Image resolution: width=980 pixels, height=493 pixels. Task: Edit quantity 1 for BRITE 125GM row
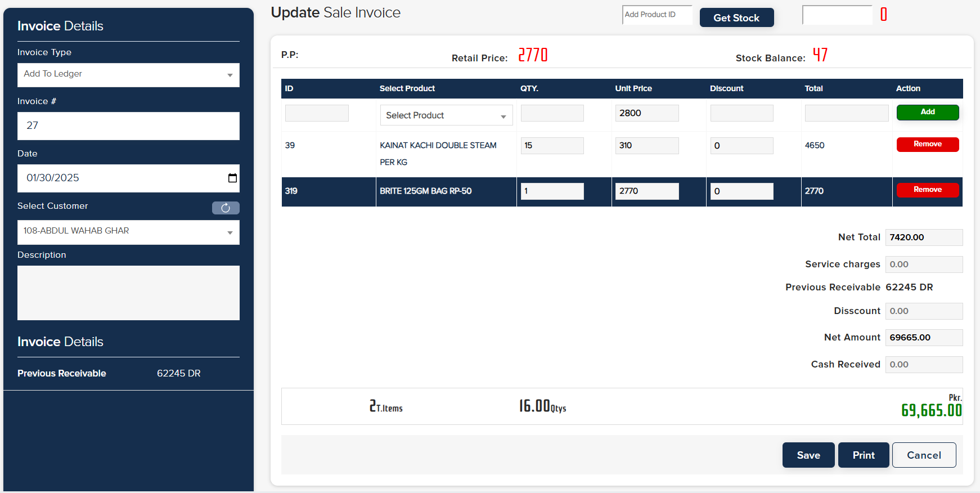(x=552, y=191)
